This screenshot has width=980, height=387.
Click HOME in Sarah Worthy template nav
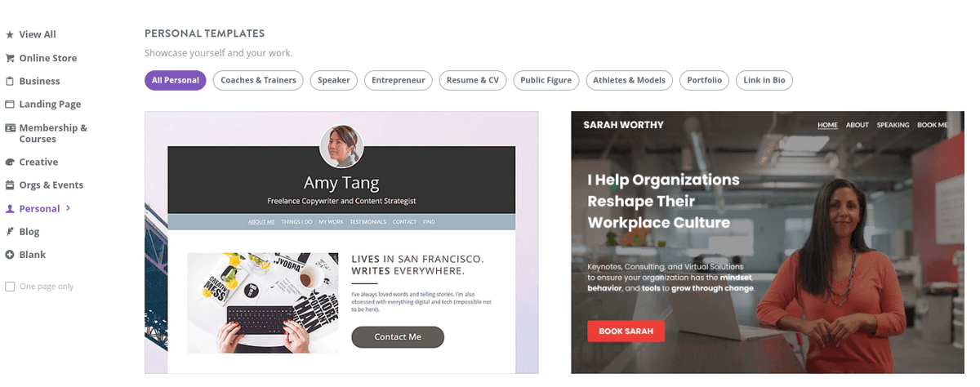(828, 125)
